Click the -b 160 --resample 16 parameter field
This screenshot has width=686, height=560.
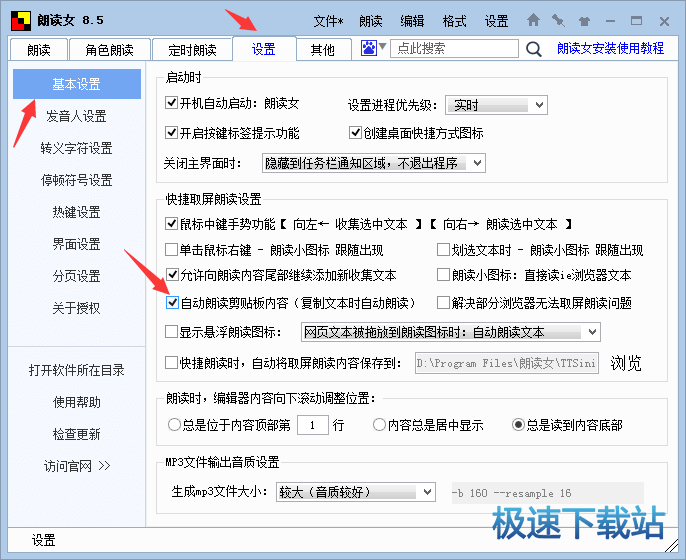pos(548,493)
